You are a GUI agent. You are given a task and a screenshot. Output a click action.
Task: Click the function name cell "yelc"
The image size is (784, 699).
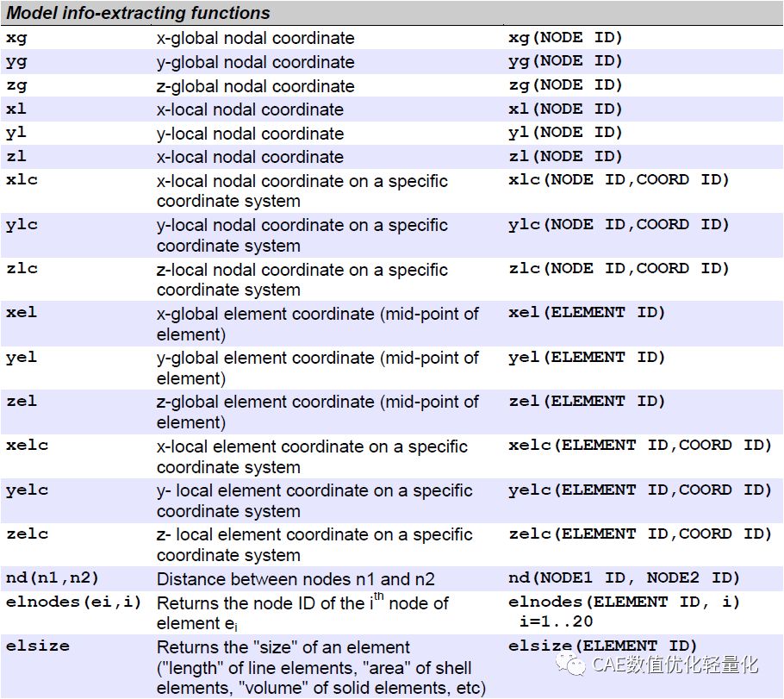click(x=27, y=490)
